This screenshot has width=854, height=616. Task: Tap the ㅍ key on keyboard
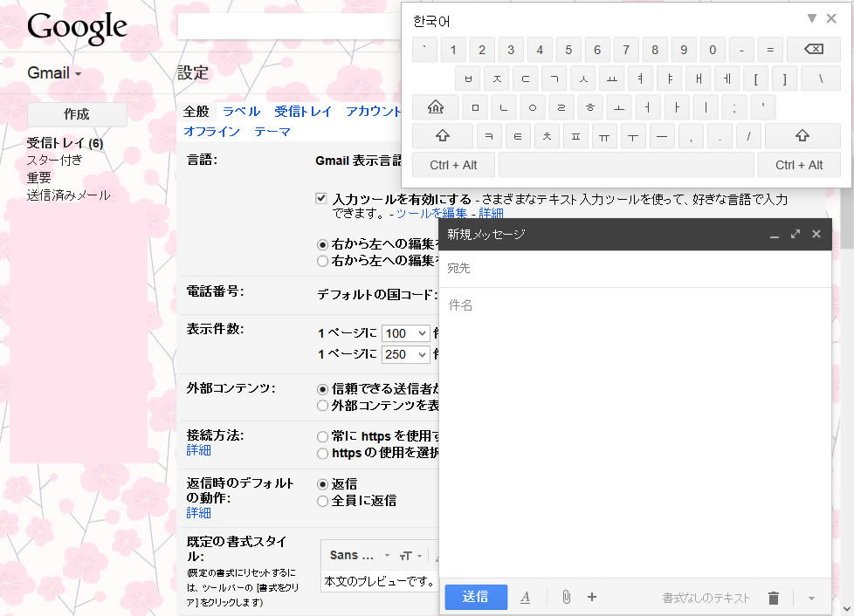[575, 136]
